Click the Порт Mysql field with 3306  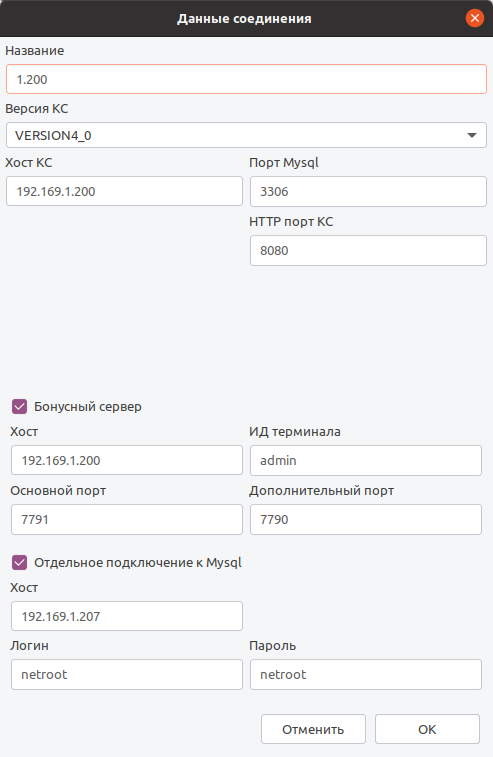pyautogui.click(x=368, y=191)
